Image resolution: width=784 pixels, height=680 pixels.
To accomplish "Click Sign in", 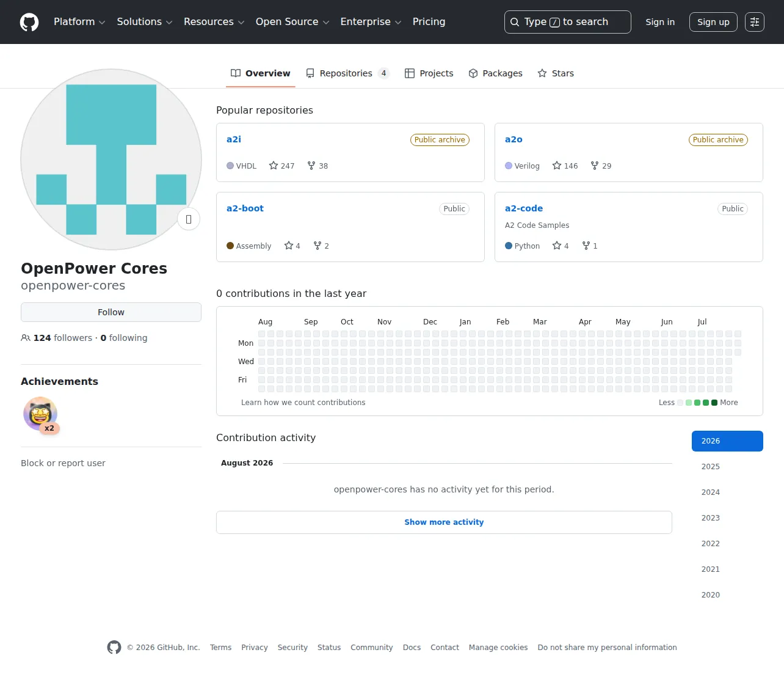I will click(x=660, y=22).
